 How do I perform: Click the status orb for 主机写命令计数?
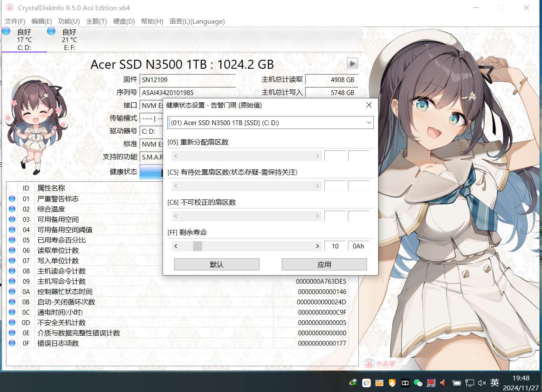click(x=12, y=281)
